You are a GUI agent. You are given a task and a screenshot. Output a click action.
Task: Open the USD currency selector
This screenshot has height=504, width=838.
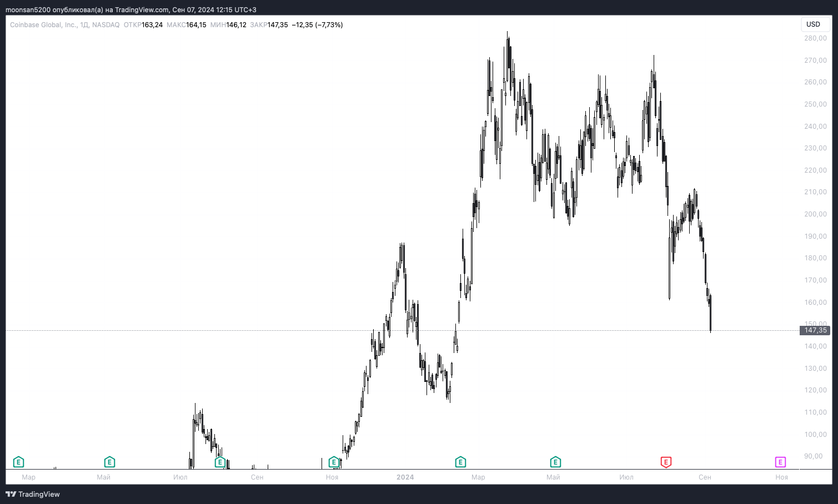(x=815, y=24)
